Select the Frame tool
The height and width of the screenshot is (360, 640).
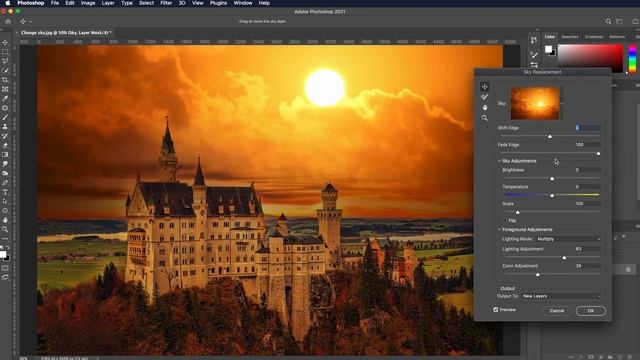(x=5, y=89)
